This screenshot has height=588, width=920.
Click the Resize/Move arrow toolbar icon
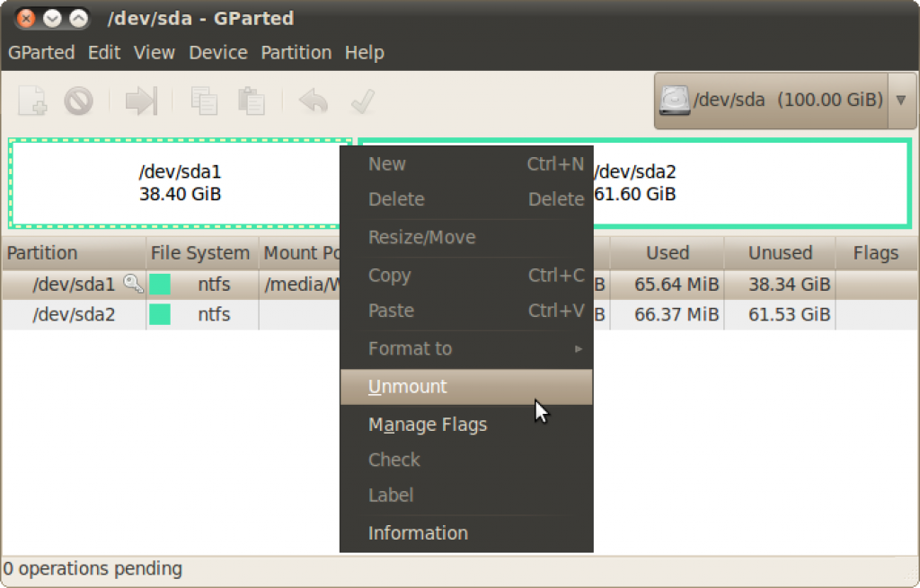141,101
